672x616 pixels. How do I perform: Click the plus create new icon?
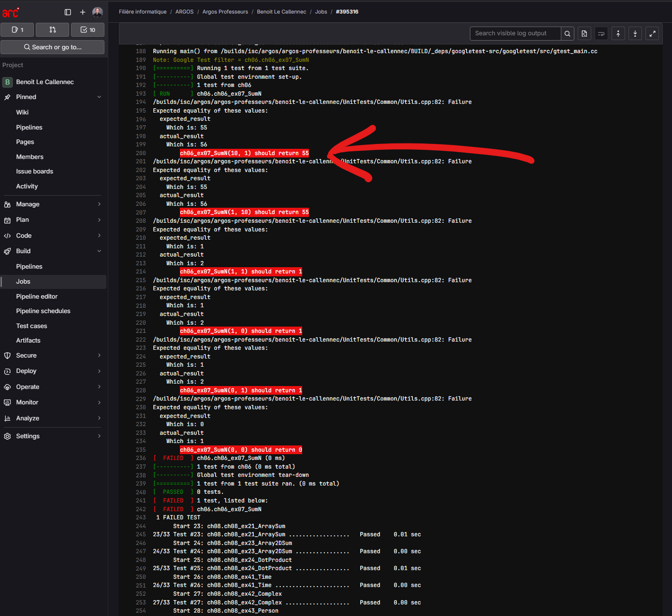[83, 12]
